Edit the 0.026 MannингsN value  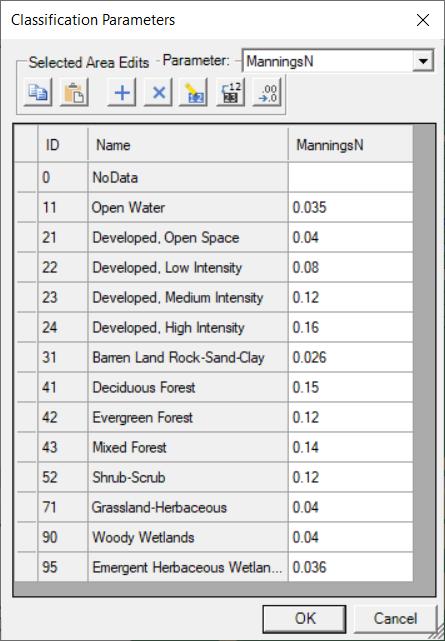point(351,357)
